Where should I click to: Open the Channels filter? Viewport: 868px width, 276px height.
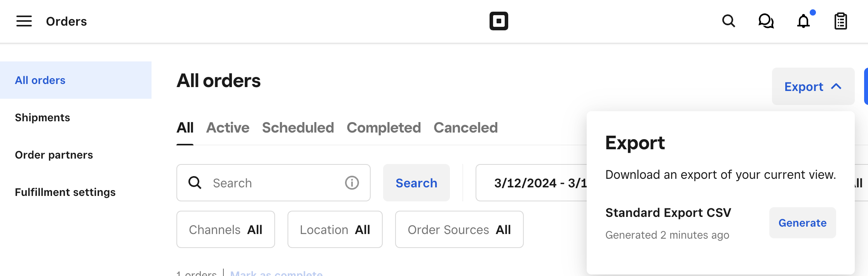click(225, 229)
